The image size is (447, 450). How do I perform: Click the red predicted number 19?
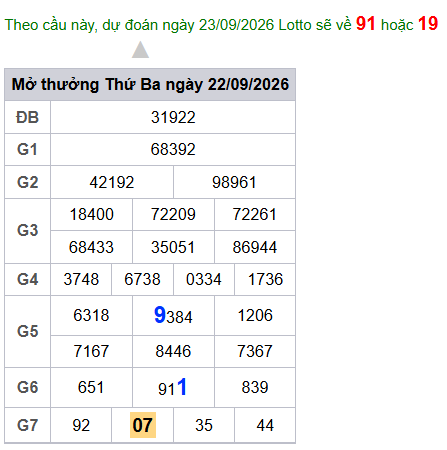[428, 24]
